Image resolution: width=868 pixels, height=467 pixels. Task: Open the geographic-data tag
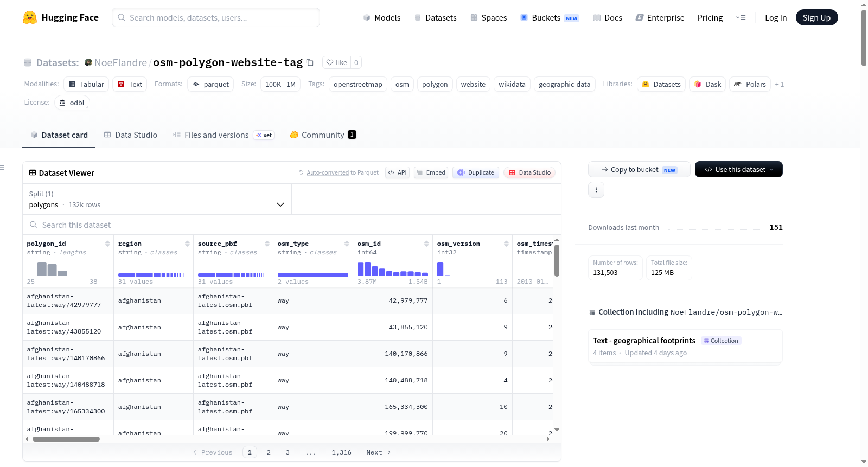point(565,84)
